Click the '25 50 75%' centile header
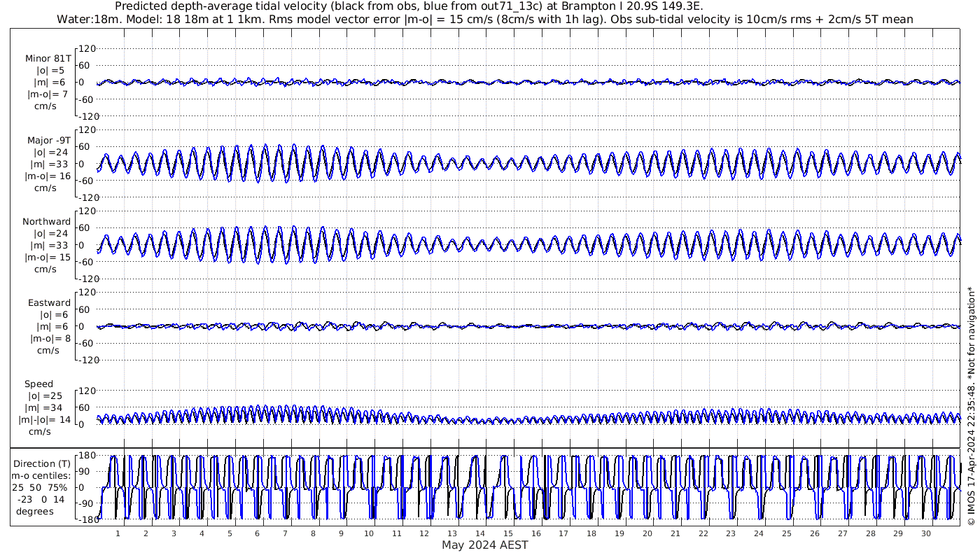 click(39, 487)
